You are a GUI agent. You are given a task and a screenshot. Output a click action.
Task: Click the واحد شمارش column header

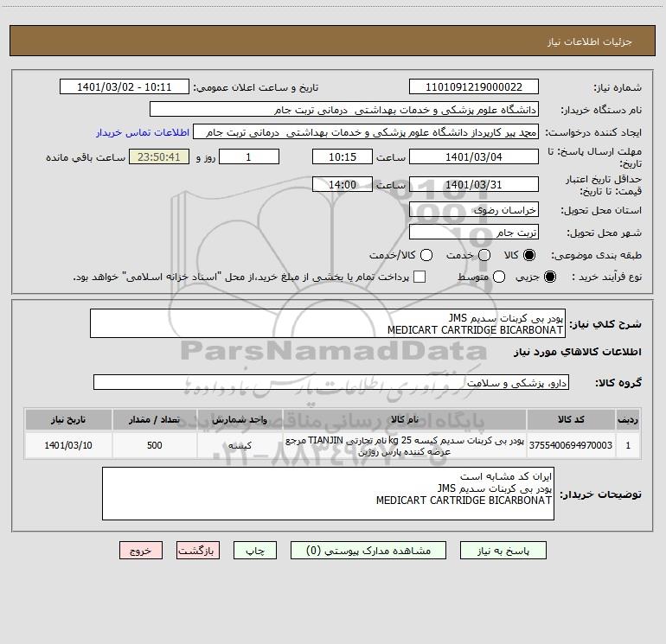240,419
